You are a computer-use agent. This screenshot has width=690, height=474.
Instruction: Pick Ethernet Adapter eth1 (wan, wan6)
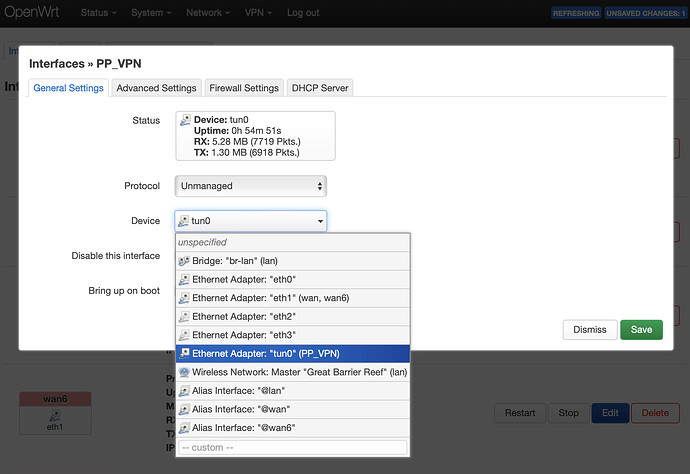pos(270,298)
